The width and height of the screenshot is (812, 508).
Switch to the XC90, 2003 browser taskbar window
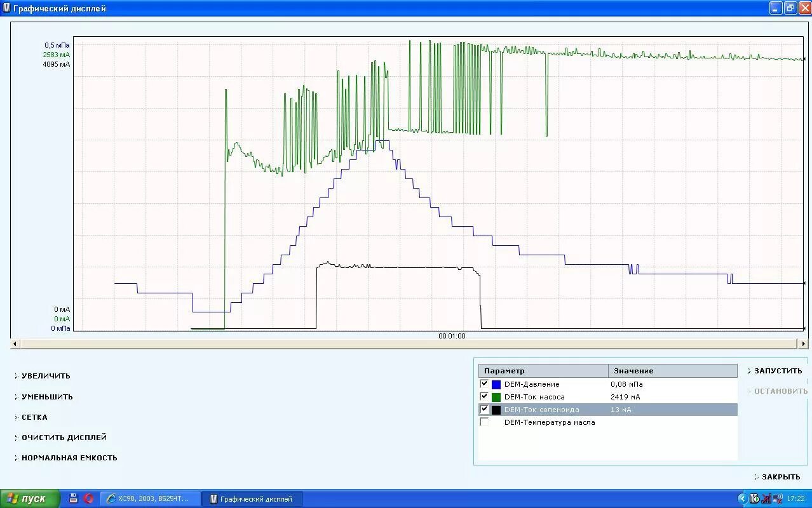151,499
